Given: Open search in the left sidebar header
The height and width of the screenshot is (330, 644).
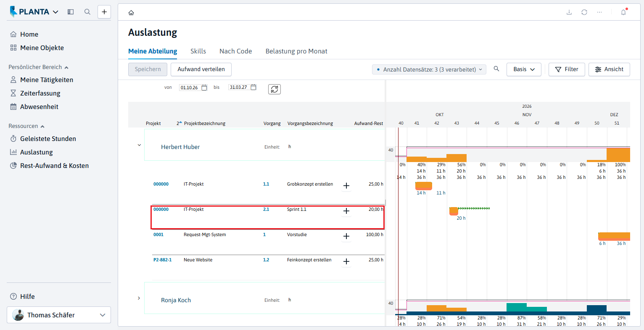Looking at the screenshot, I should pyautogui.click(x=87, y=12).
